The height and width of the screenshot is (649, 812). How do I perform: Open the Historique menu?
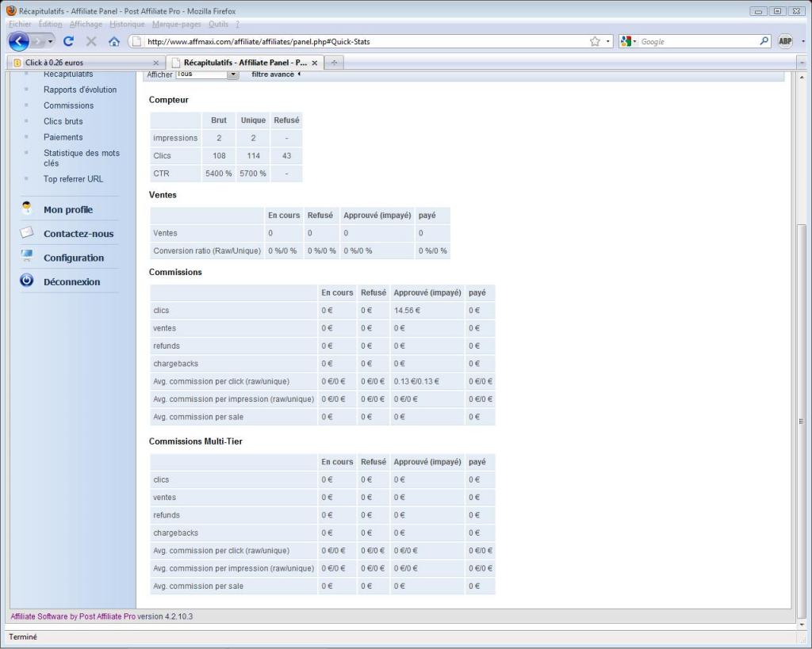(128, 24)
